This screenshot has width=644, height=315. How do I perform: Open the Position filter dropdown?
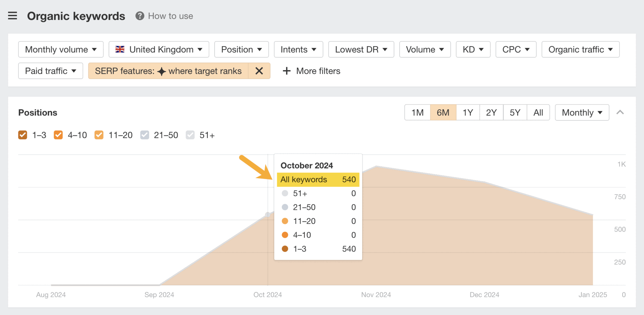click(241, 49)
